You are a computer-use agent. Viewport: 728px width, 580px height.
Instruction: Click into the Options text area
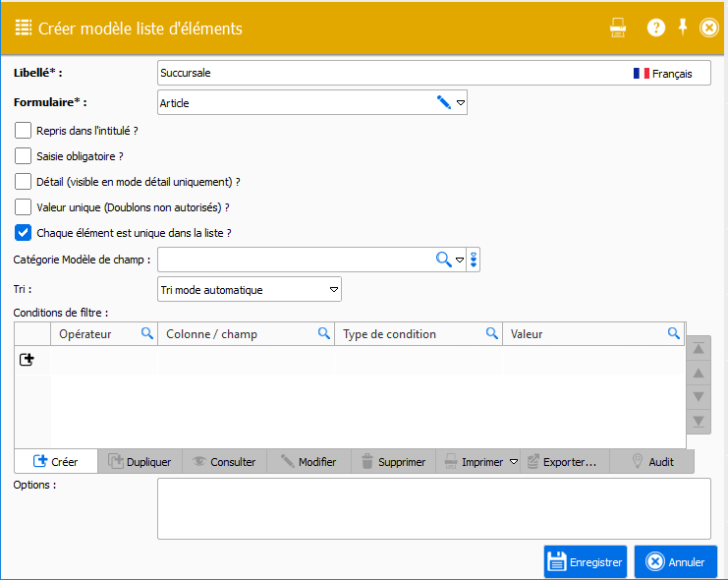point(433,508)
